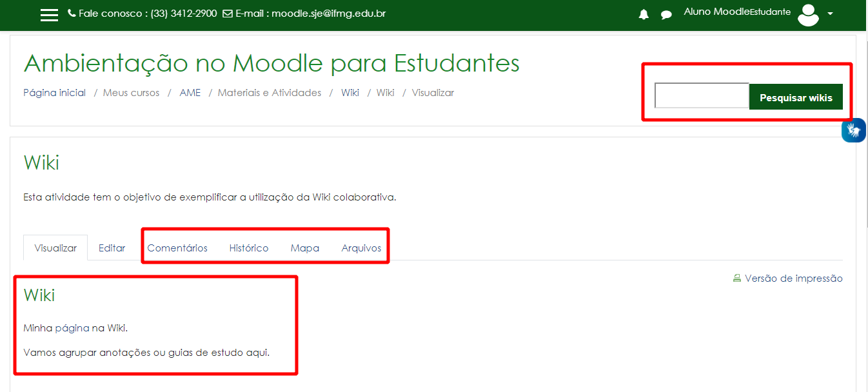Screen dimensions: 868x392
Task: Switch to the Mapa tab
Action: (x=304, y=247)
